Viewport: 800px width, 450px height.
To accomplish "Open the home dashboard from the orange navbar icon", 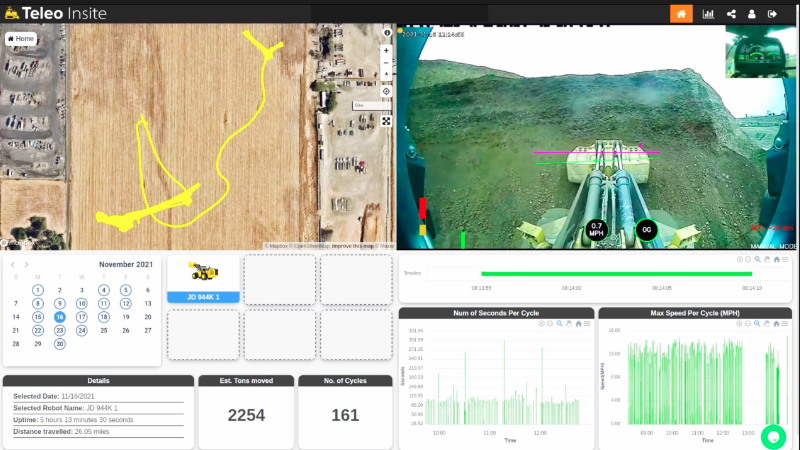I will click(681, 14).
